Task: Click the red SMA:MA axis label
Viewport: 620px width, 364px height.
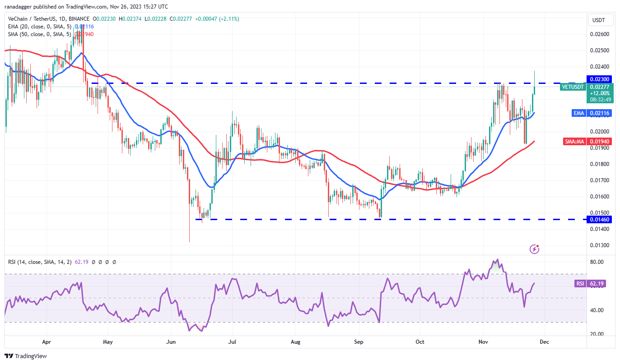Action: 575,141
